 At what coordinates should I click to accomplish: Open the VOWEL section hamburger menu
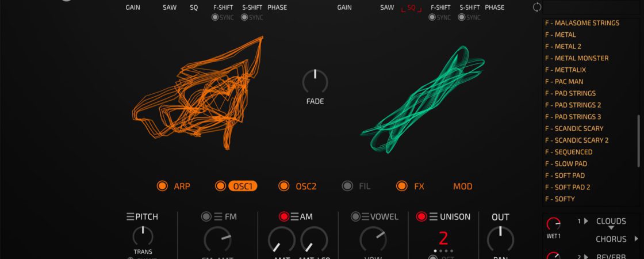(366, 216)
